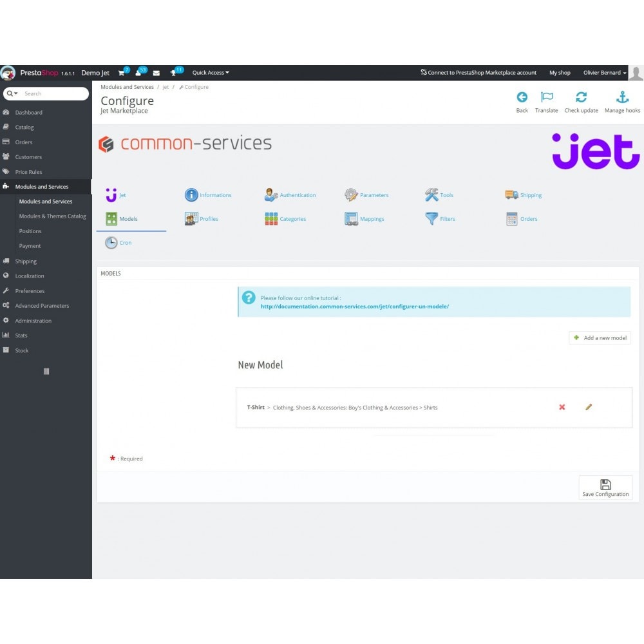Edit the T-Shirt model with pencil icon
Image resolution: width=644 pixels, height=644 pixels.
[x=589, y=407]
